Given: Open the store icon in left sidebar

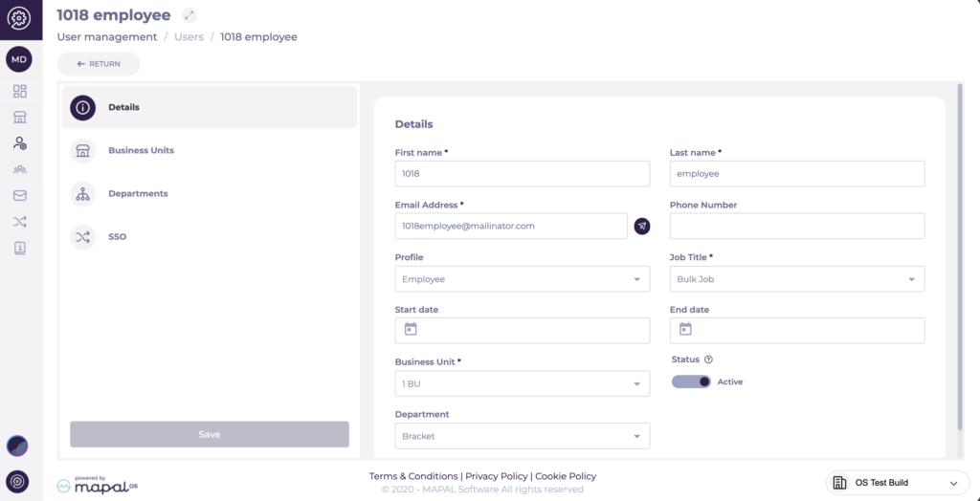Looking at the screenshot, I should pyautogui.click(x=20, y=118).
